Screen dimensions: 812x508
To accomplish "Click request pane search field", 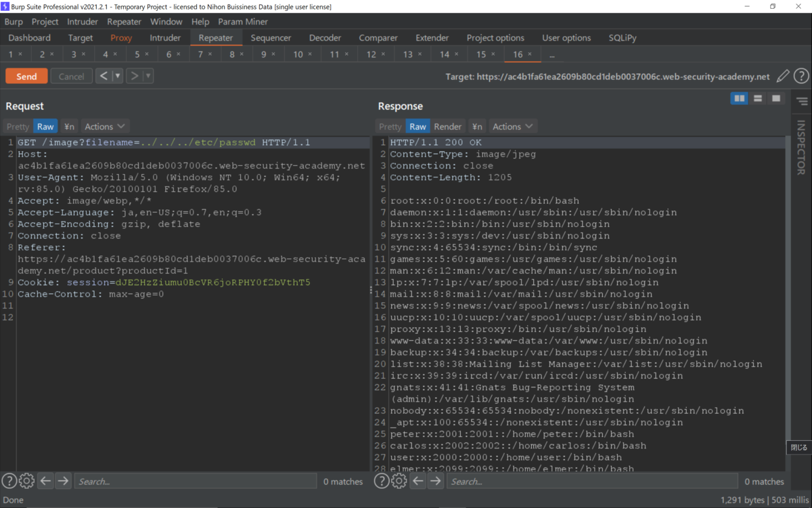I will pos(195,481).
